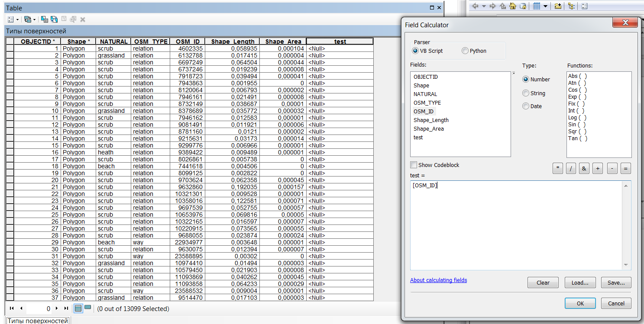Viewport: 644px width, 324px height.
Task: Select the Python parser option
Action: click(x=466, y=51)
